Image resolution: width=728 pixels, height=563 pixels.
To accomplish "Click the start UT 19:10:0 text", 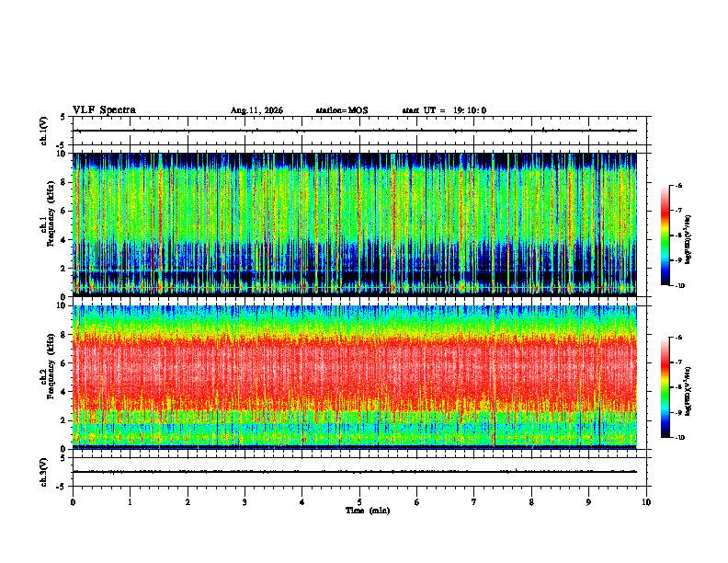I will click(444, 110).
